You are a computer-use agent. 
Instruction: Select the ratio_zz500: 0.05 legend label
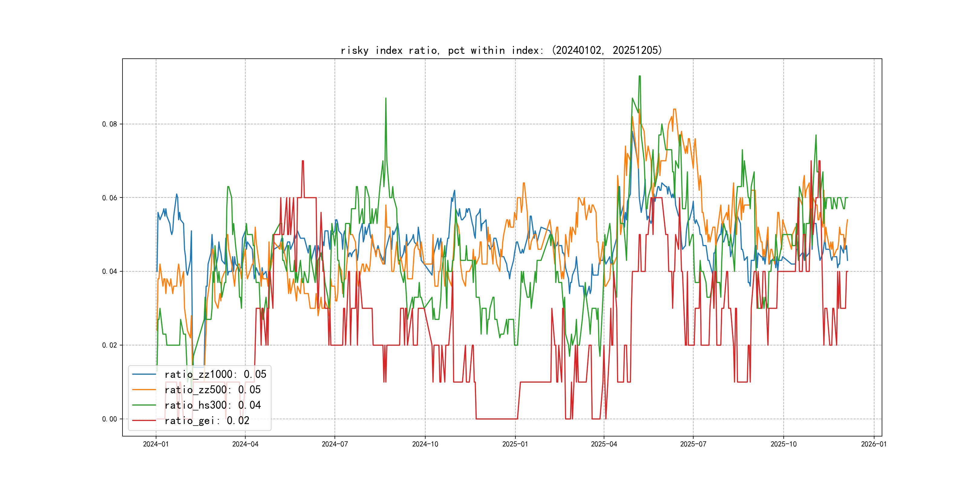tap(212, 390)
